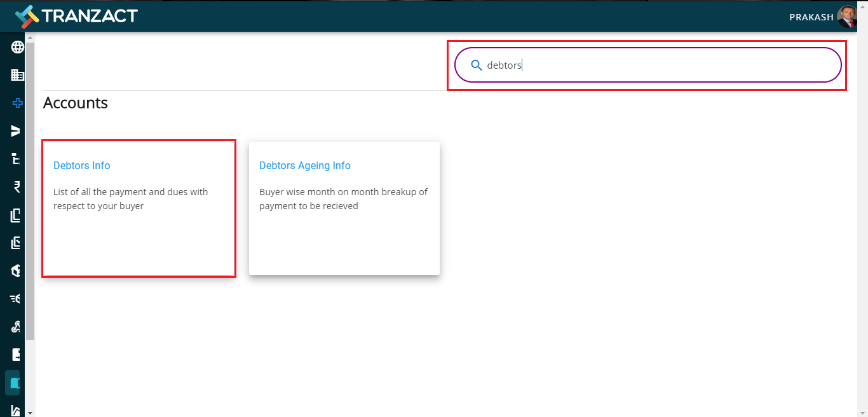Screen dimensions: 868x417
Task: Click the Tranzact logo
Action: point(76,17)
